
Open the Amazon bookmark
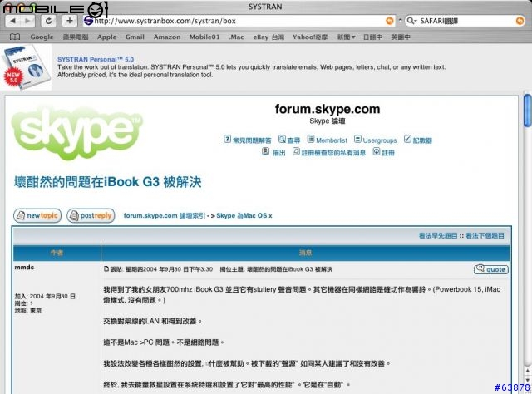coord(167,37)
